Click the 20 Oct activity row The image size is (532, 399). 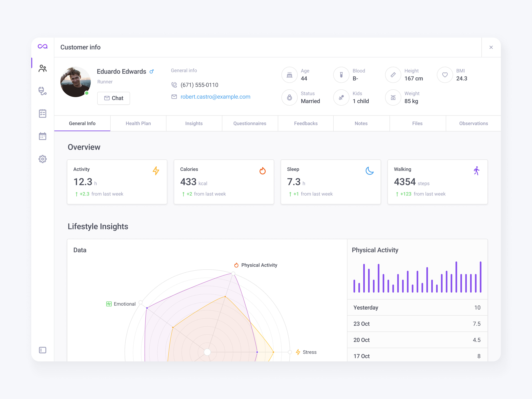417,340
